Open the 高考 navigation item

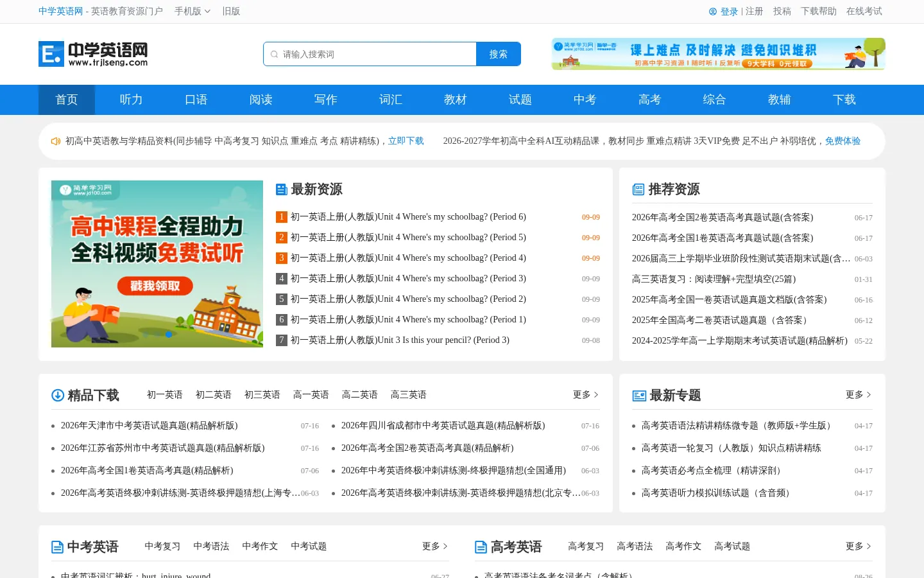coord(650,100)
